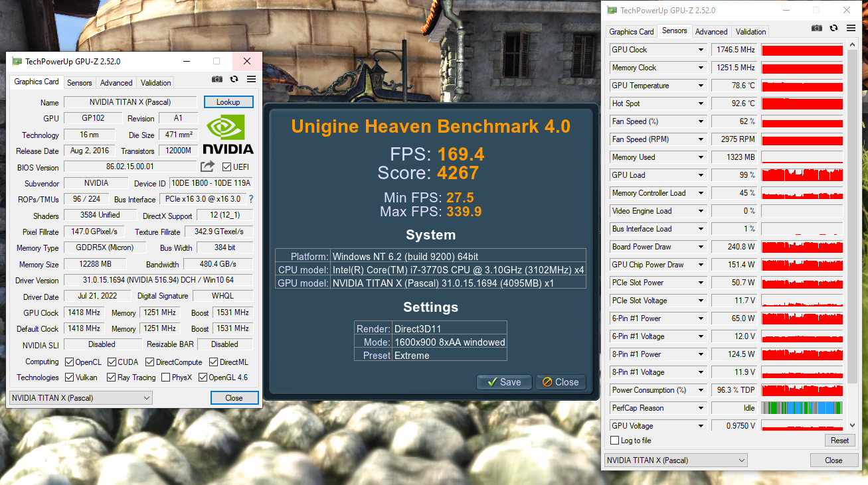This screenshot has height=485, width=868.
Task: Open the Power Consumption (%) sensor dropdown arrow
Action: click(701, 390)
